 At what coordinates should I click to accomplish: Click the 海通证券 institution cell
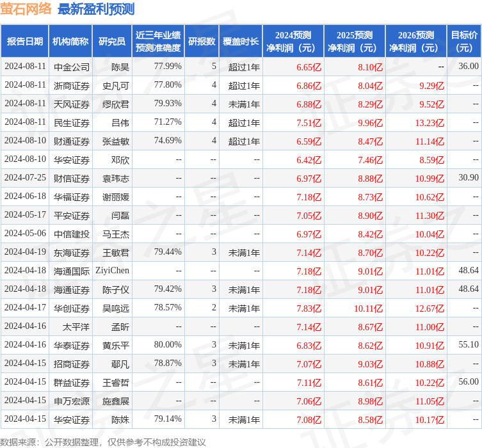click(72, 290)
